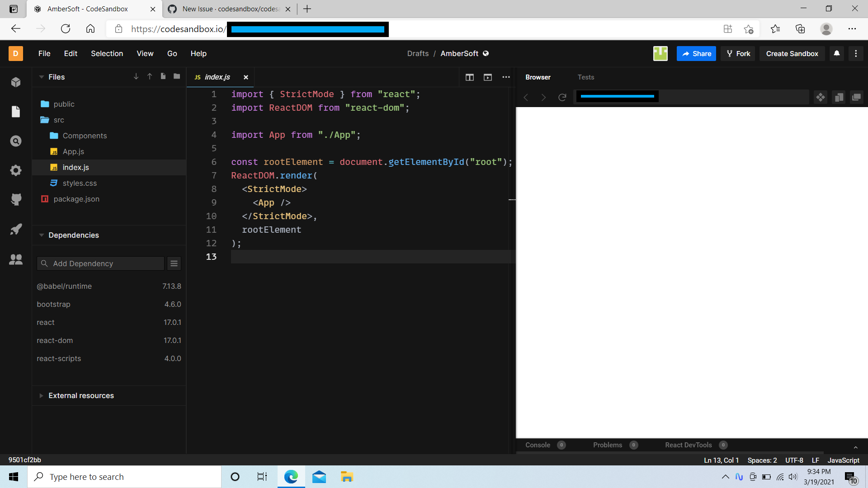Go forward in the preview browser
The height and width of the screenshot is (488, 868).
[543, 97]
